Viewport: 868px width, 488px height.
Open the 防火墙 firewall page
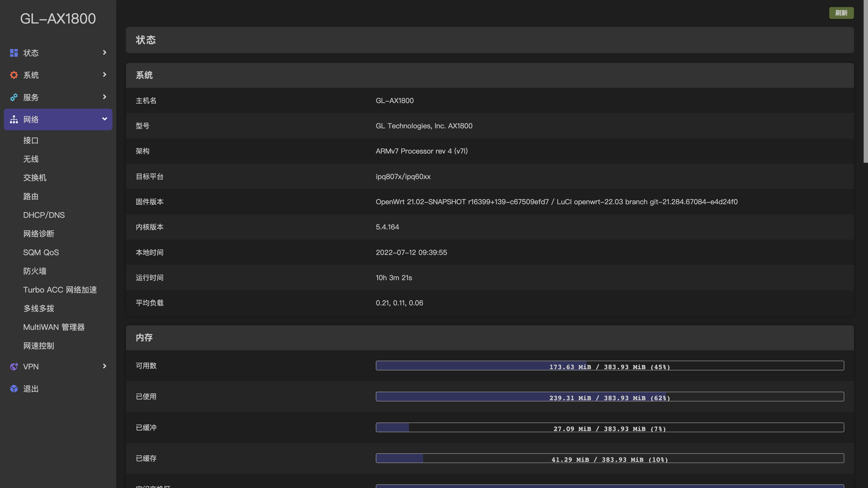point(35,271)
